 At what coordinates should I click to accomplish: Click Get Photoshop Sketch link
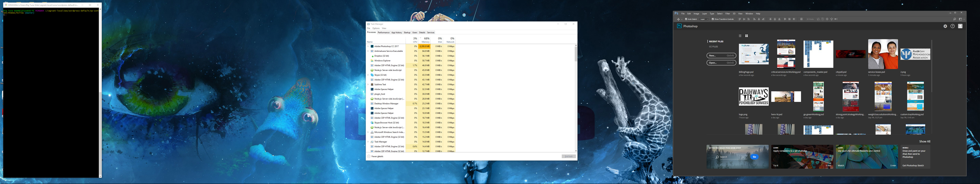tap(913, 166)
